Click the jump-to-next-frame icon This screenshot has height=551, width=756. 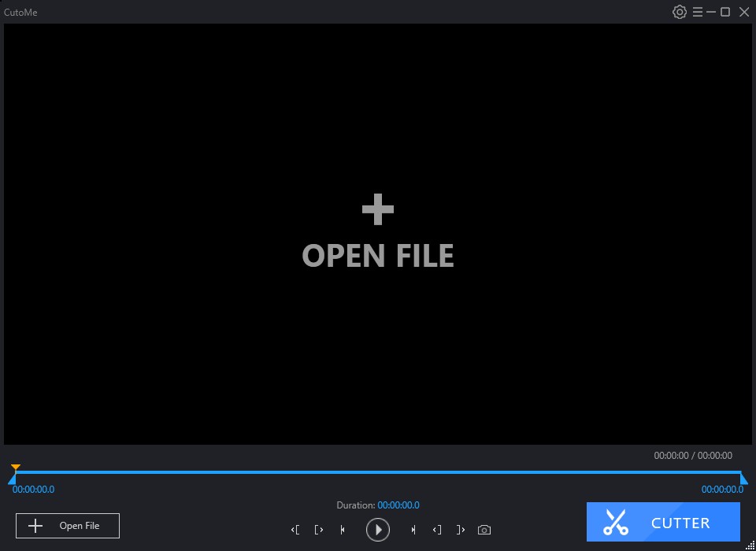(x=413, y=530)
